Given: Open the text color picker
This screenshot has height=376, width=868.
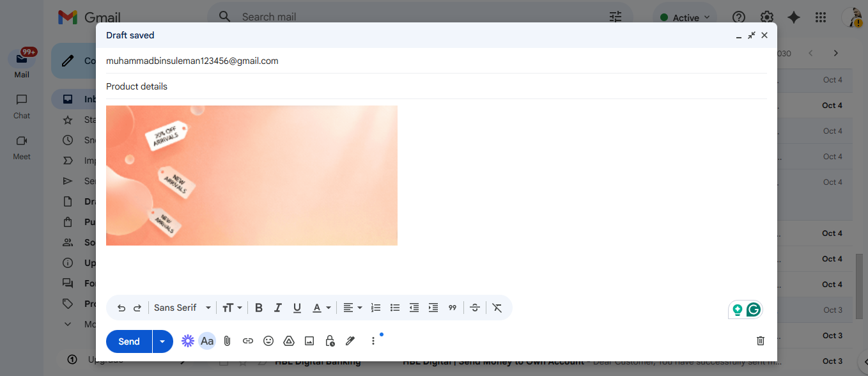Looking at the screenshot, I should [x=322, y=308].
